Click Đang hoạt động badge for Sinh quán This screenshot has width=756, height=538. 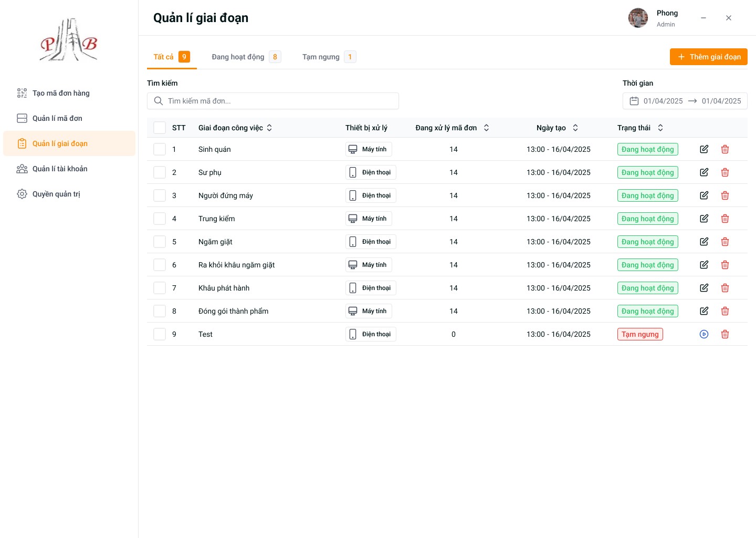point(647,149)
